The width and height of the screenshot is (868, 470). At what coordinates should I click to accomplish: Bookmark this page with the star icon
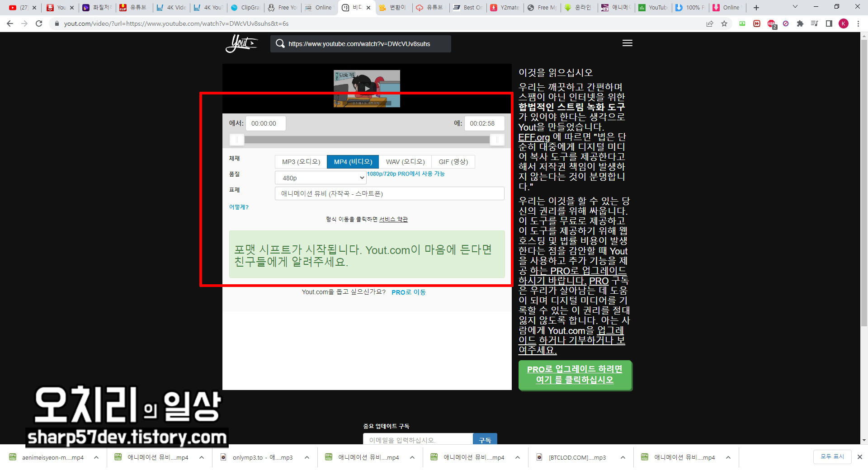click(724, 23)
